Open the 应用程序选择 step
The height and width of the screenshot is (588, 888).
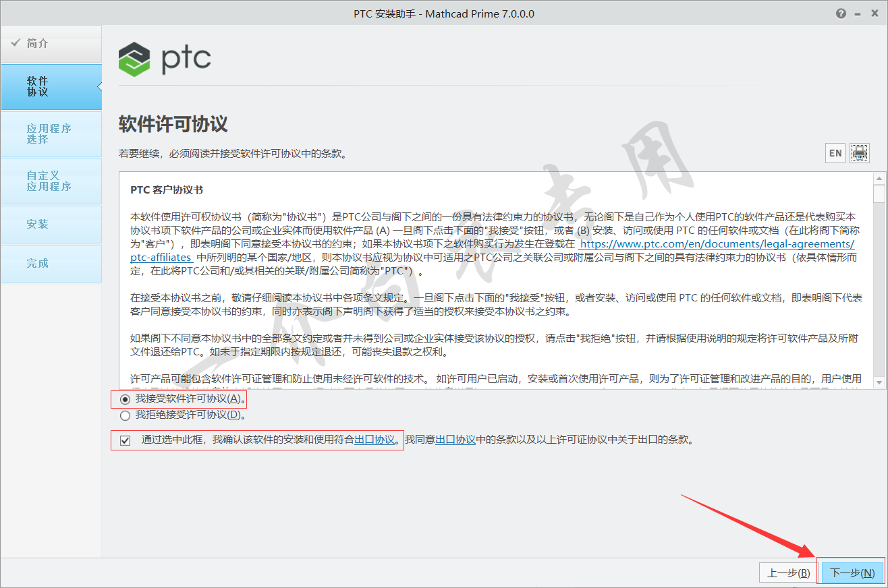click(51, 134)
